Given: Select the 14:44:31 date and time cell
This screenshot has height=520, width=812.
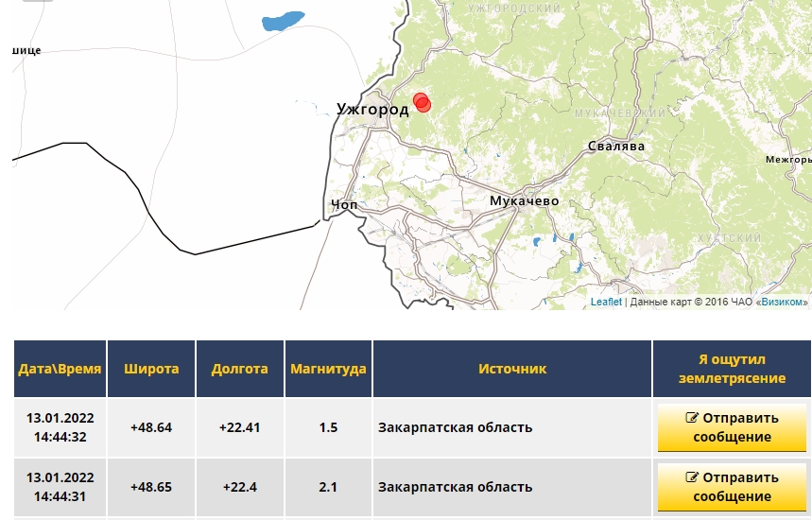Looking at the screenshot, I should (x=60, y=487).
